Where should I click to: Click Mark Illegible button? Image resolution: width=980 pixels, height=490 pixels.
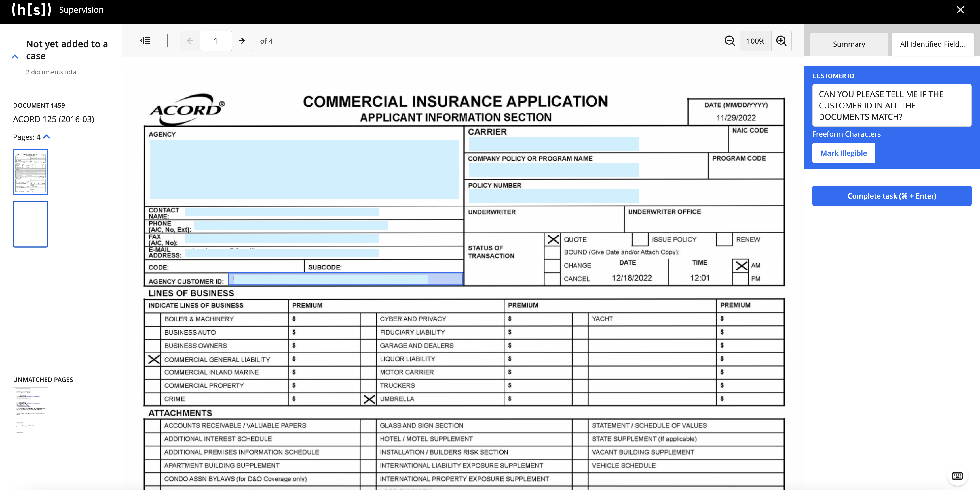[x=843, y=153]
